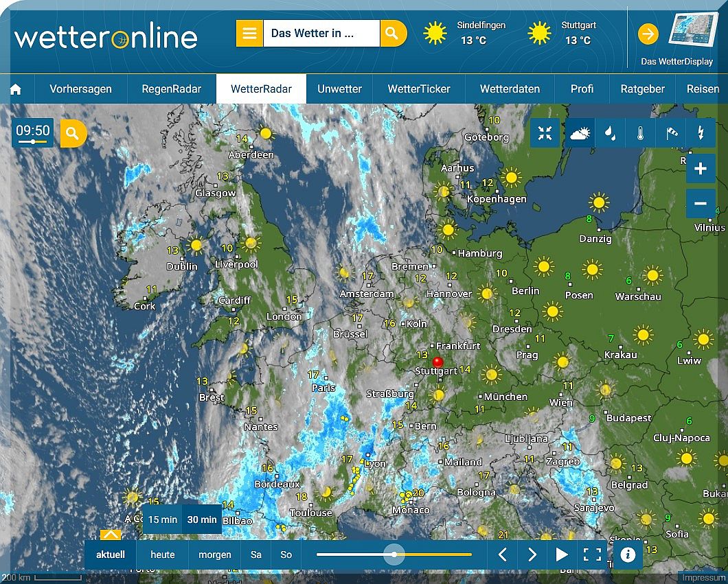Switch to the RegenRadar tab
728x584 pixels.
172,89
